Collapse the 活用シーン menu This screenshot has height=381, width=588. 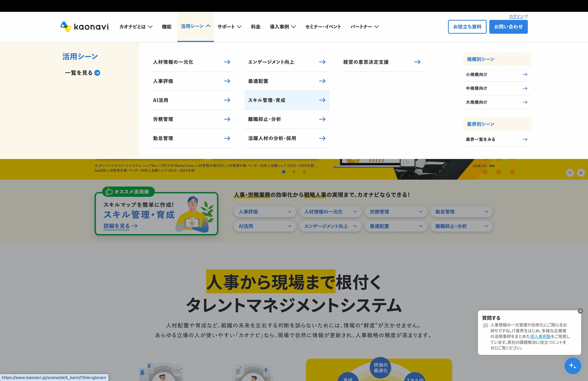196,26
